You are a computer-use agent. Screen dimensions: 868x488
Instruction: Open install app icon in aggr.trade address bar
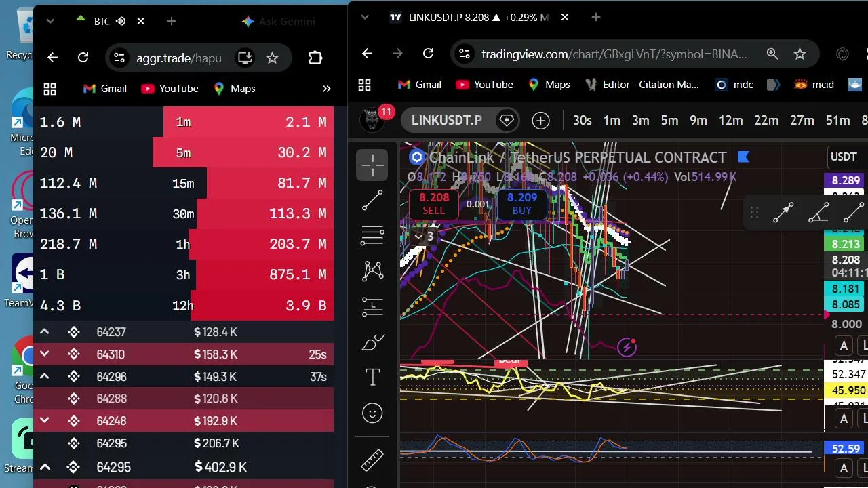(245, 58)
